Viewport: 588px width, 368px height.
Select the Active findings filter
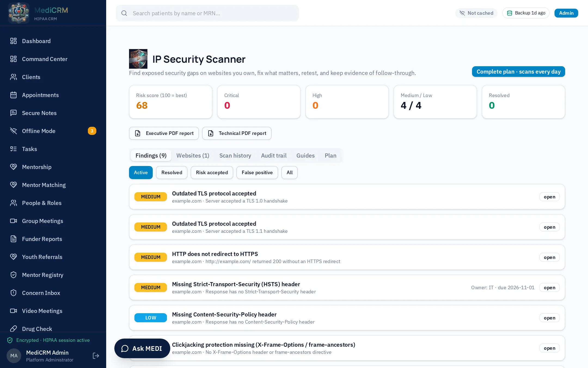[141, 173]
